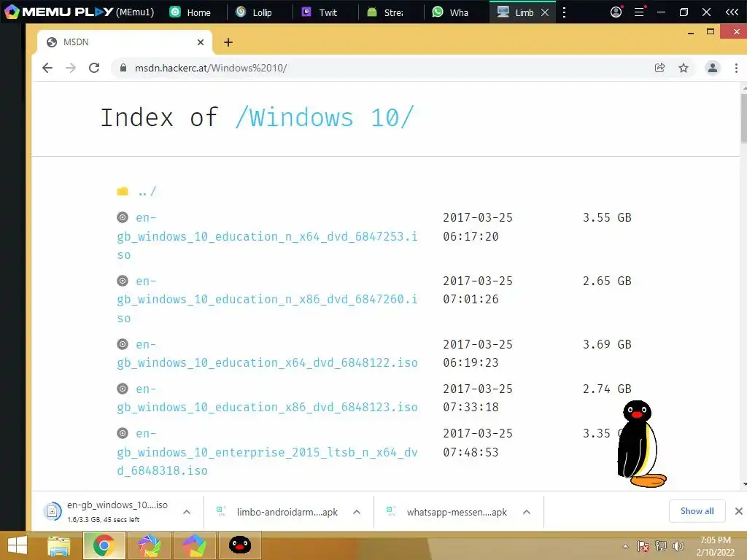Click the taskbar clock 7:05 PM

tap(715, 540)
